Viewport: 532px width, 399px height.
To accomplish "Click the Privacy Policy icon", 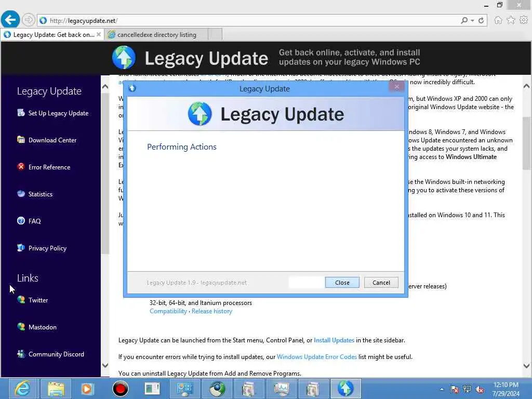I will tap(21, 248).
